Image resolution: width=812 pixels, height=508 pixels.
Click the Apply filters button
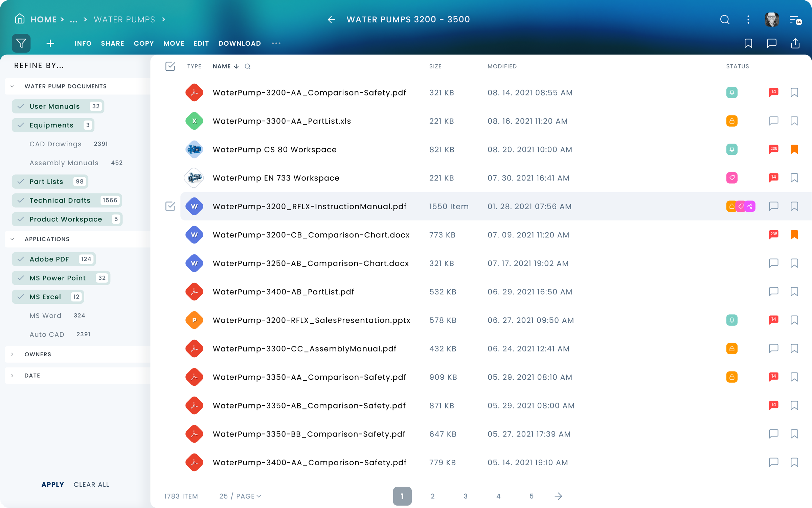(52, 484)
